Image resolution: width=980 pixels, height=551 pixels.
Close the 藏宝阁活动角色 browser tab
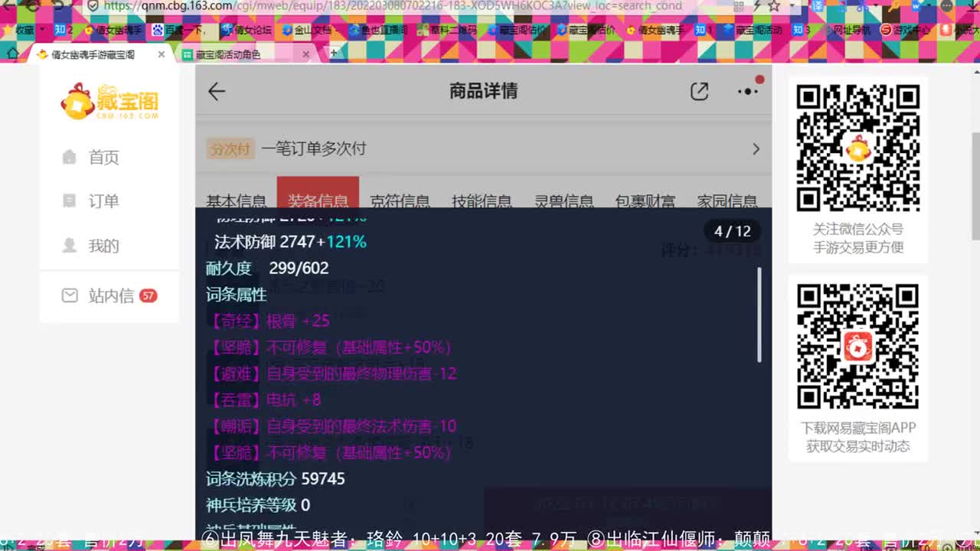[x=305, y=54]
